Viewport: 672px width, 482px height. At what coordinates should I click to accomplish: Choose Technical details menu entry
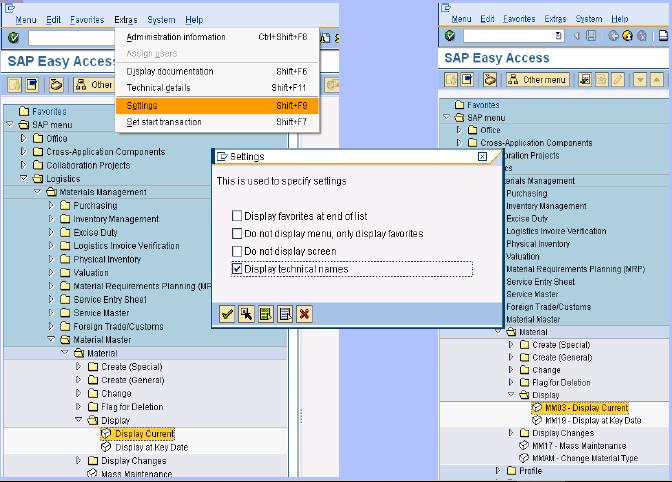click(x=217, y=88)
